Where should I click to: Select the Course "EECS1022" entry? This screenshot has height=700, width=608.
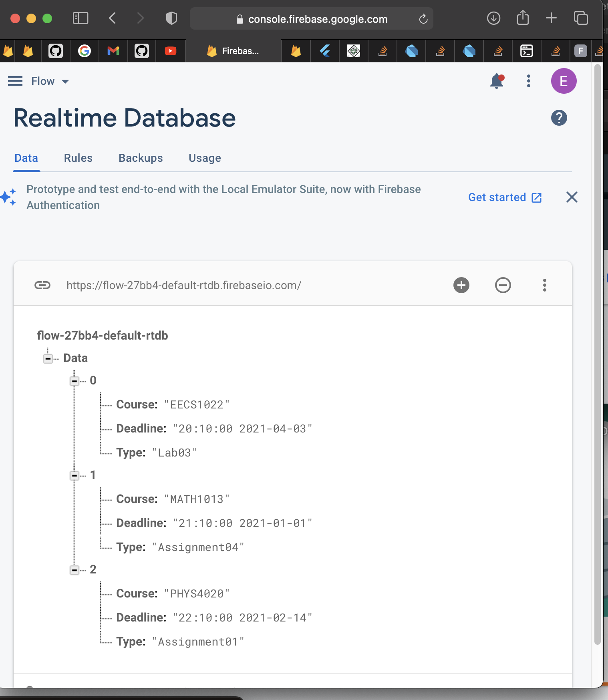click(x=173, y=404)
